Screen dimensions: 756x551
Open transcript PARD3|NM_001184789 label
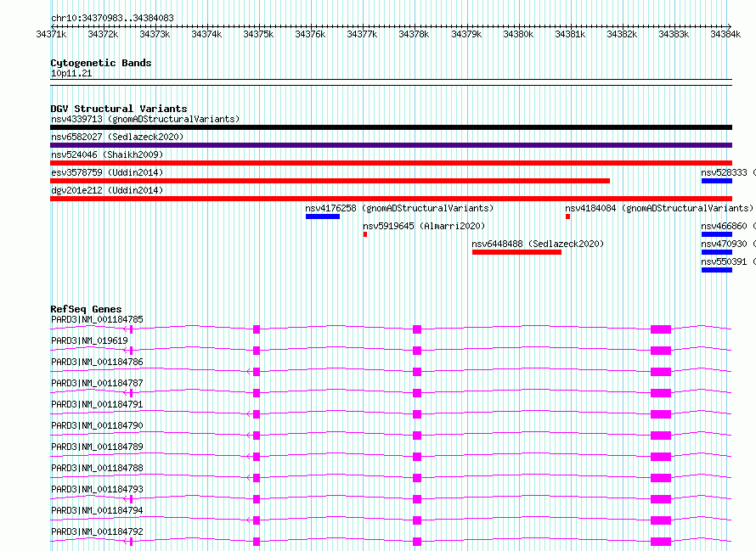(97, 447)
